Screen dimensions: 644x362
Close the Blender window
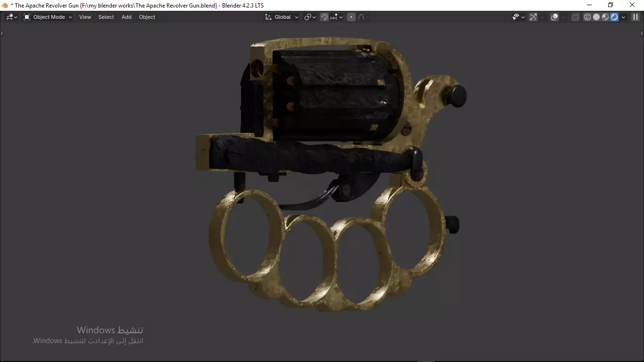(x=633, y=5)
